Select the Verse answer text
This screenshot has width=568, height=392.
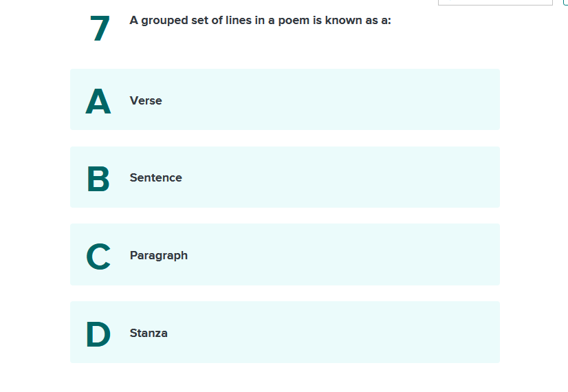146,100
